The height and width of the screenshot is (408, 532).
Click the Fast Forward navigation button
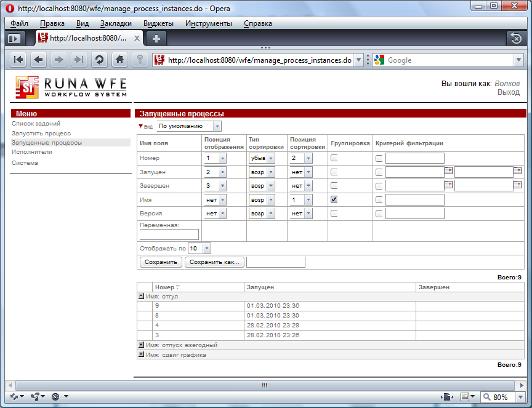(x=79, y=60)
